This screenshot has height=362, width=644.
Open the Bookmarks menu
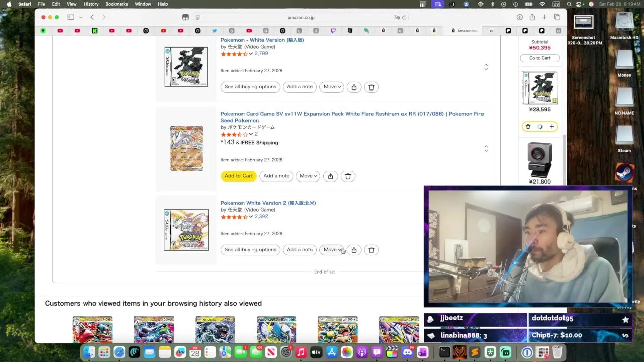click(x=117, y=4)
